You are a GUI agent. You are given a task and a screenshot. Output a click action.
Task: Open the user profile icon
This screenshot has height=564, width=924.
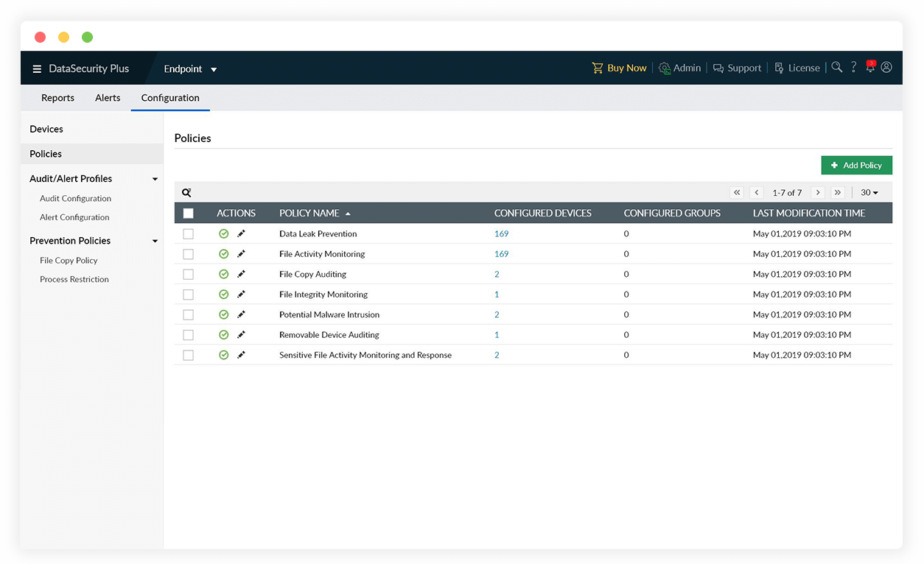pos(886,67)
